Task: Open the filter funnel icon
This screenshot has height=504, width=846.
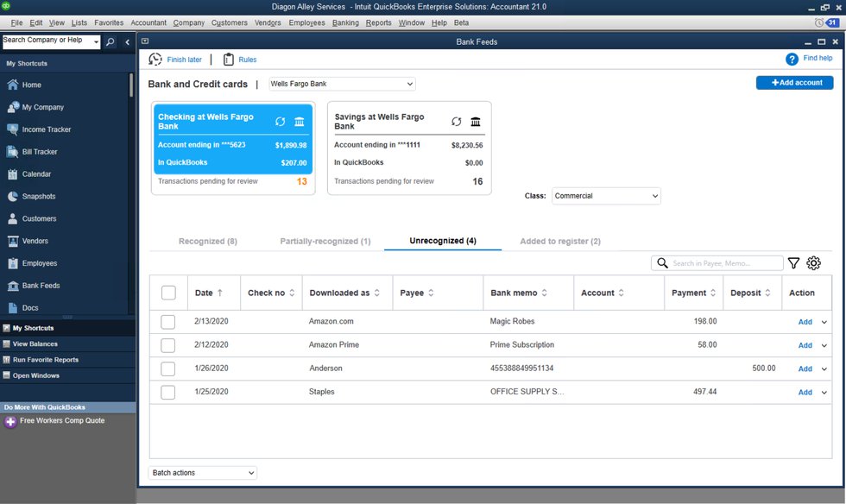Action: click(793, 263)
